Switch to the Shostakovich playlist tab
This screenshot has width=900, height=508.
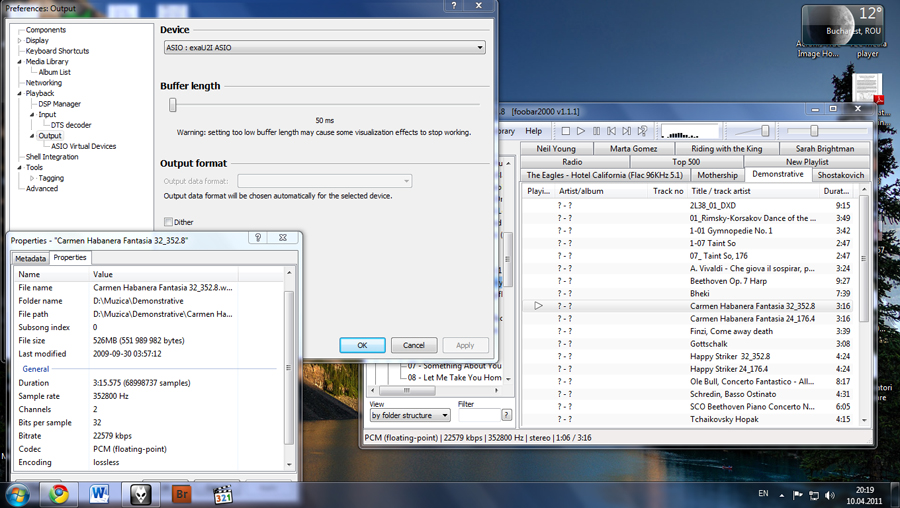[x=840, y=175]
